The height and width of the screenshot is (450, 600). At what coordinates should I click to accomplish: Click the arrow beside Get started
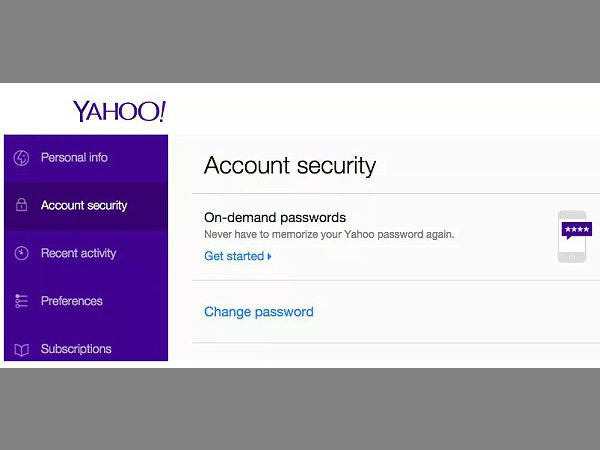tap(269, 257)
